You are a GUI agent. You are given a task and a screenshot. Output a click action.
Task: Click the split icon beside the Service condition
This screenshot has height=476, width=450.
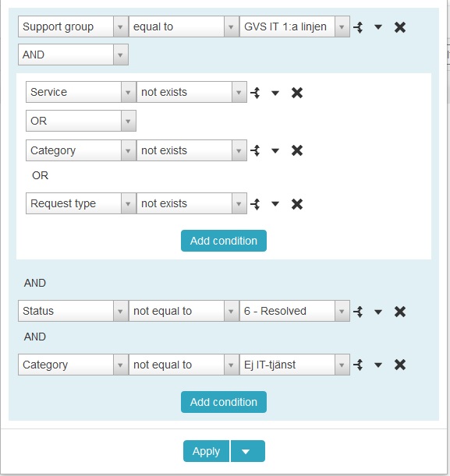255,93
